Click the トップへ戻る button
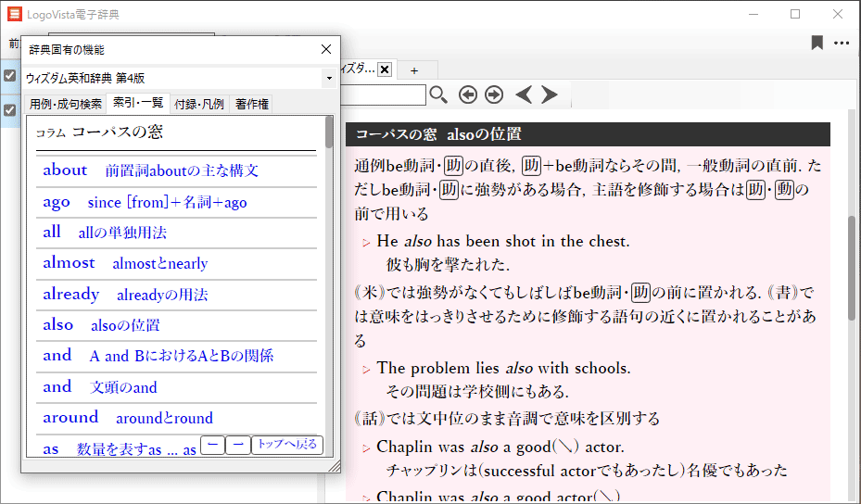This screenshot has width=861, height=504. [x=287, y=445]
